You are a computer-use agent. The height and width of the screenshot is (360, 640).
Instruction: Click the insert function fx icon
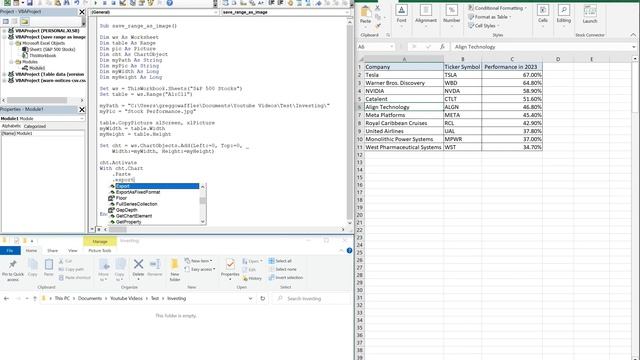(442, 47)
